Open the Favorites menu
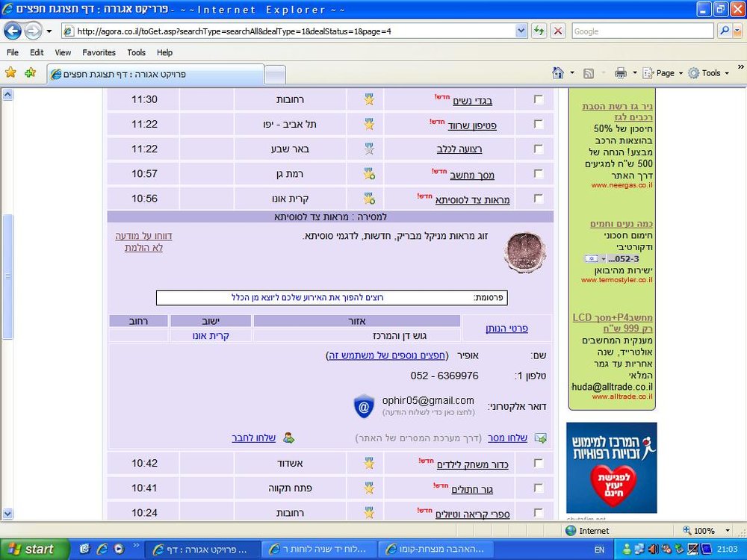 click(x=99, y=52)
